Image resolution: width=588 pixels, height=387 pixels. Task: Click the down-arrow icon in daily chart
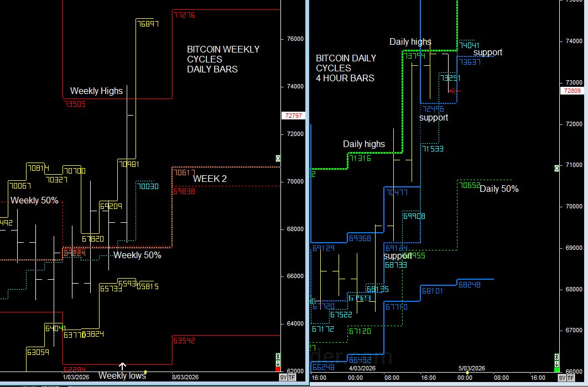(557, 364)
